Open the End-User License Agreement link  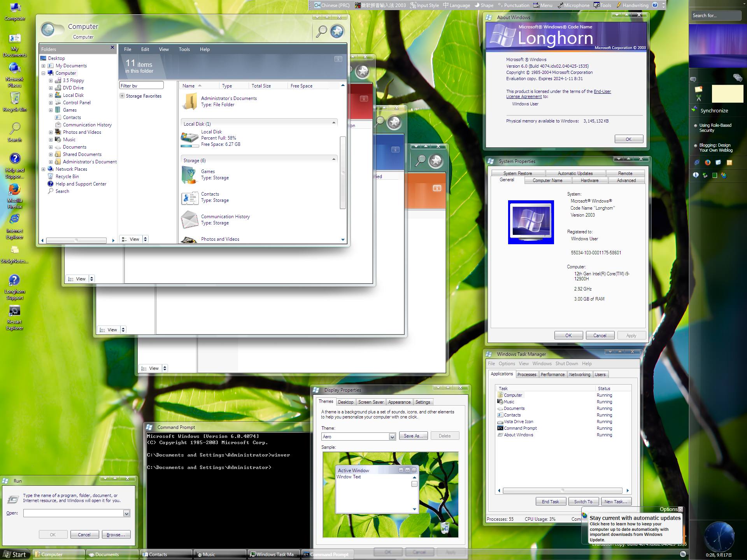tap(602, 91)
